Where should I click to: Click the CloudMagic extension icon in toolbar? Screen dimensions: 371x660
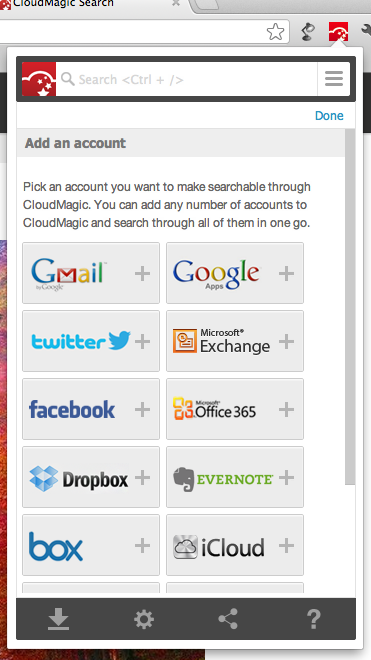[x=339, y=31]
